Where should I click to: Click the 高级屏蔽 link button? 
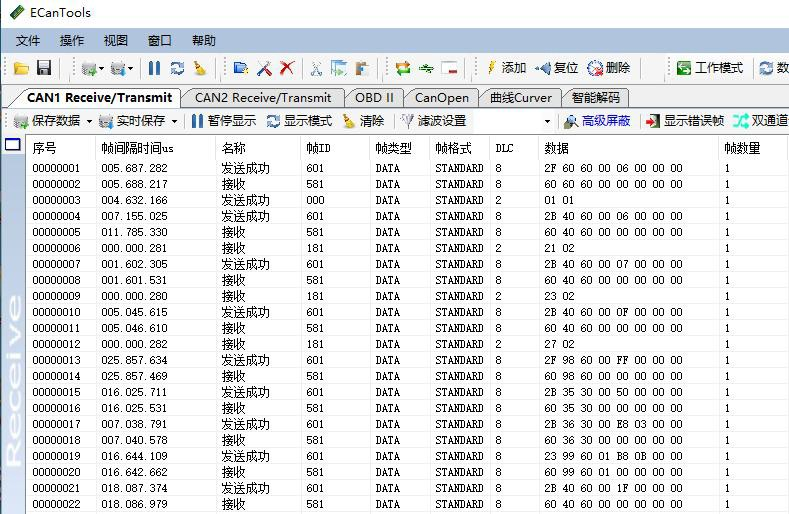[597, 121]
